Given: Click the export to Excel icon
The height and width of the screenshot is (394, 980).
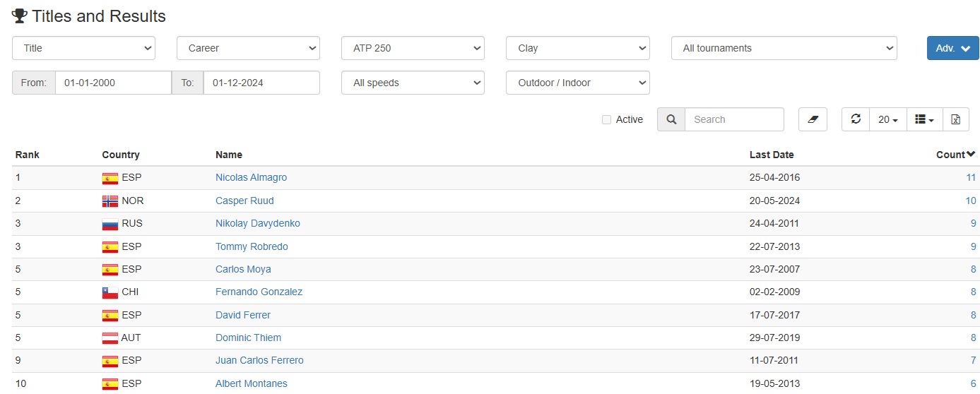Looking at the screenshot, I should [x=955, y=119].
